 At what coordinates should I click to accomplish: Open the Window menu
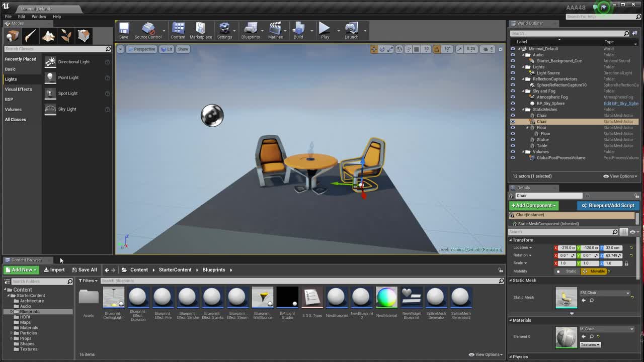pos(39,17)
